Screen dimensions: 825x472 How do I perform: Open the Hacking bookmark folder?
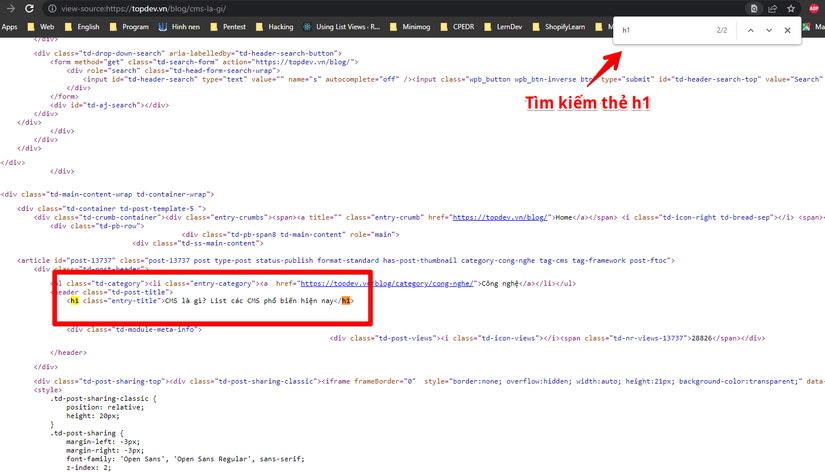coord(274,27)
